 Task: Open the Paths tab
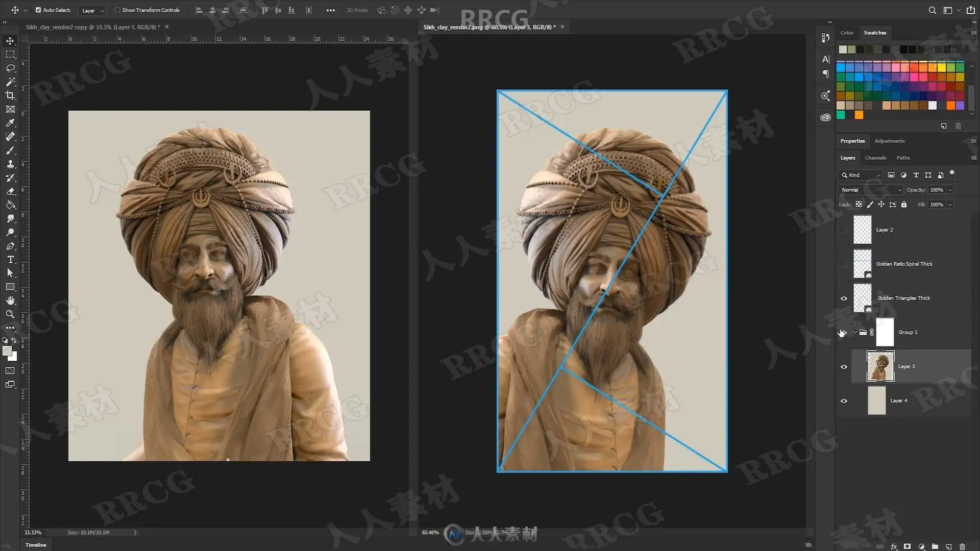point(903,158)
